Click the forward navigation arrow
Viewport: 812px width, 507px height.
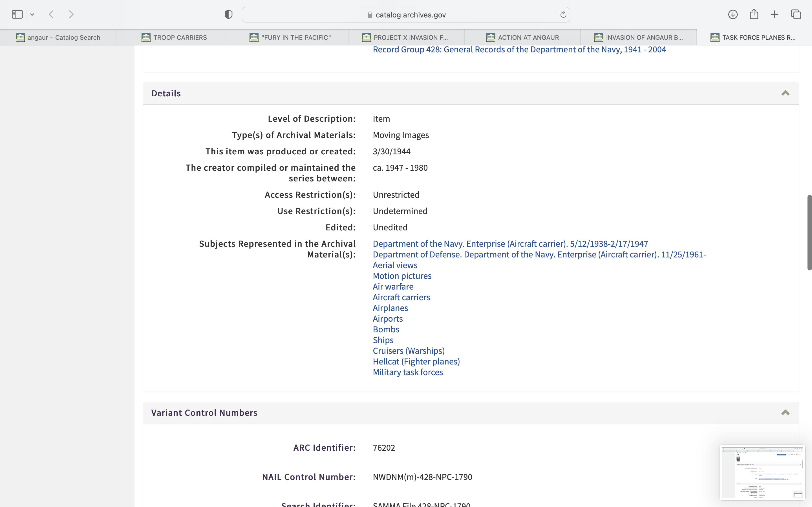click(71, 14)
